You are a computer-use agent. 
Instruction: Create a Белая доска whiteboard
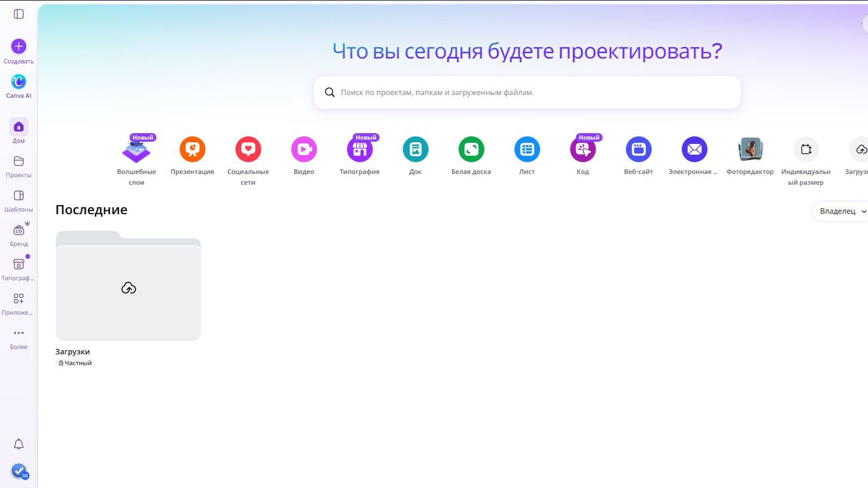pos(471,149)
